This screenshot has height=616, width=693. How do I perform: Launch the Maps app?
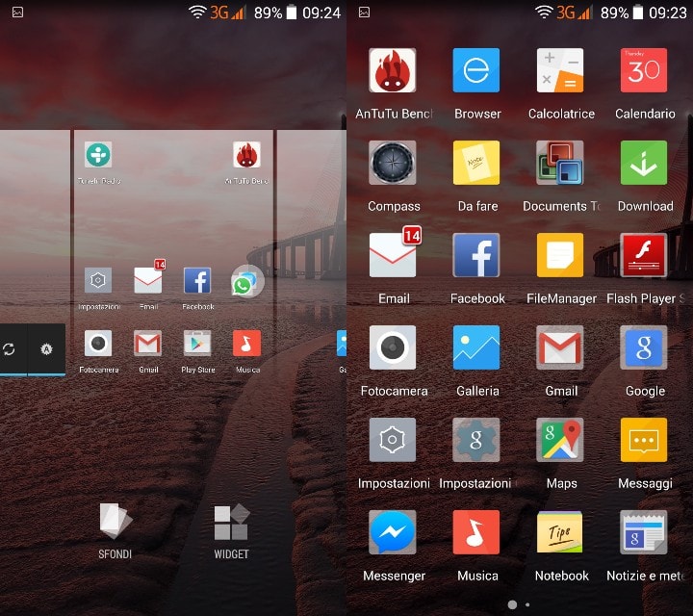(x=560, y=440)
